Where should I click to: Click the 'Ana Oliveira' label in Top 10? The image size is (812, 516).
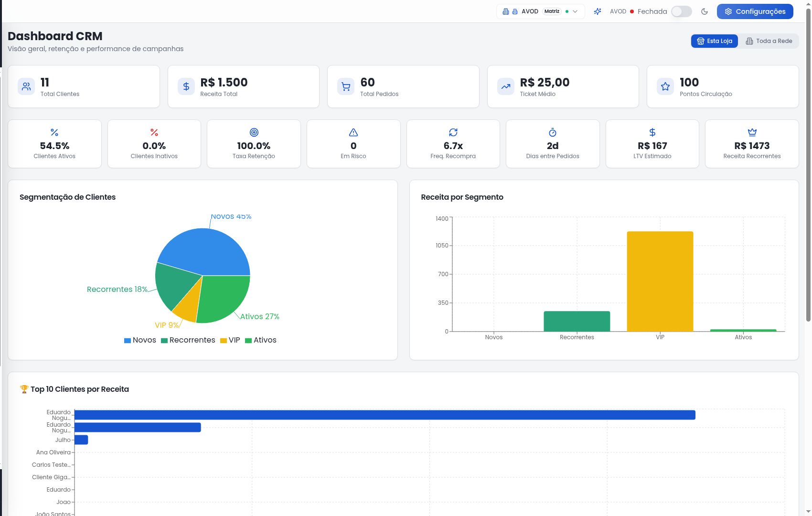53,452
